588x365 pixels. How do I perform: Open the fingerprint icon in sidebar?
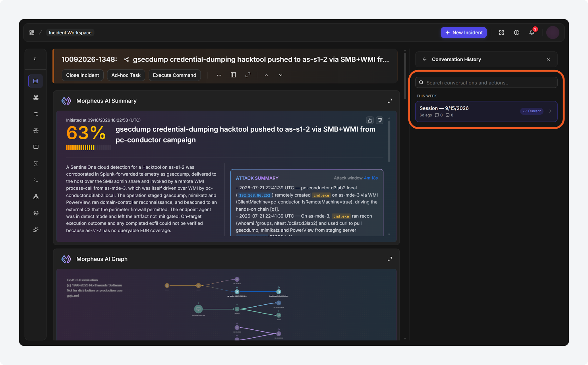36,213
